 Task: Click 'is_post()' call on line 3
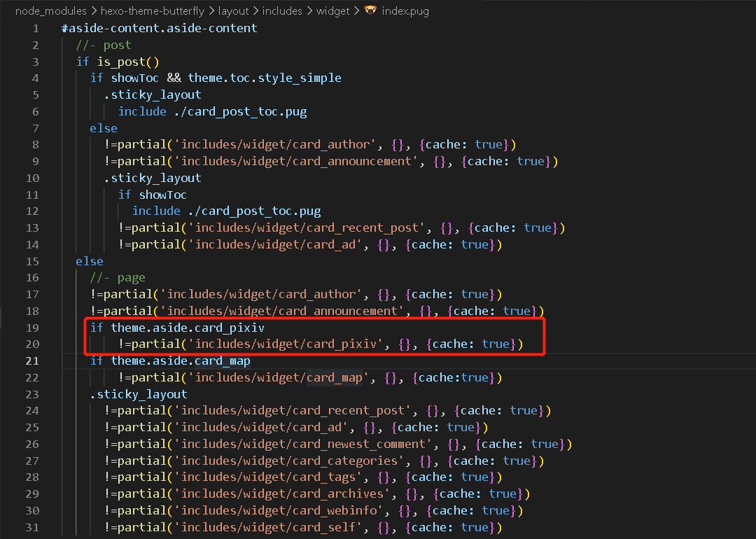pyautogui.click(x=128, y=62)
